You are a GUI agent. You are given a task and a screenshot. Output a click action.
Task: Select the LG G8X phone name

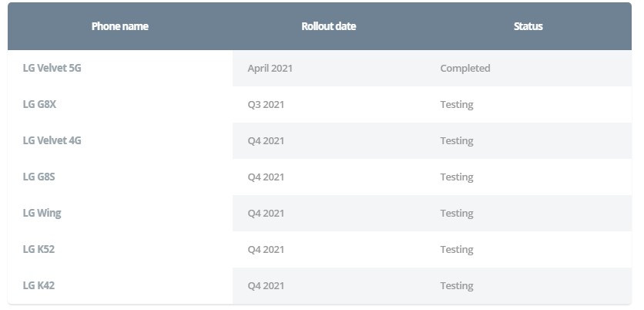click(x=39, y=104)
